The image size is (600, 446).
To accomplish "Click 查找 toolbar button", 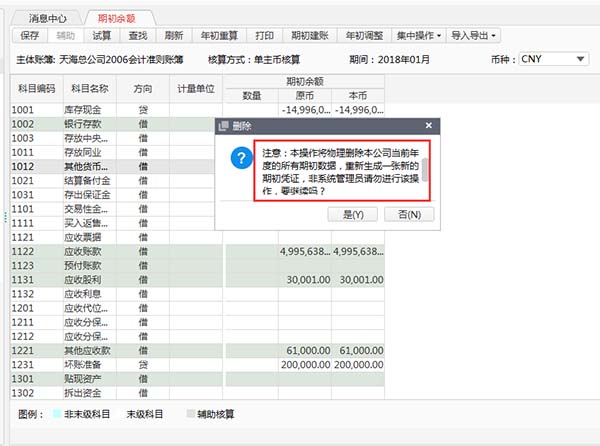I will 138,36.
